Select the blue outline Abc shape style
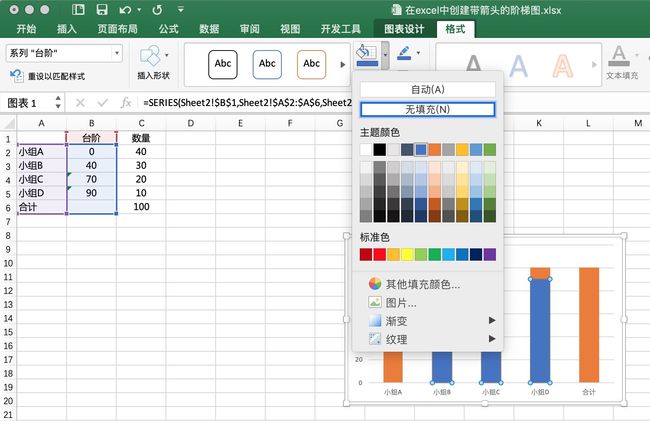650x421 pixels. 267,64
